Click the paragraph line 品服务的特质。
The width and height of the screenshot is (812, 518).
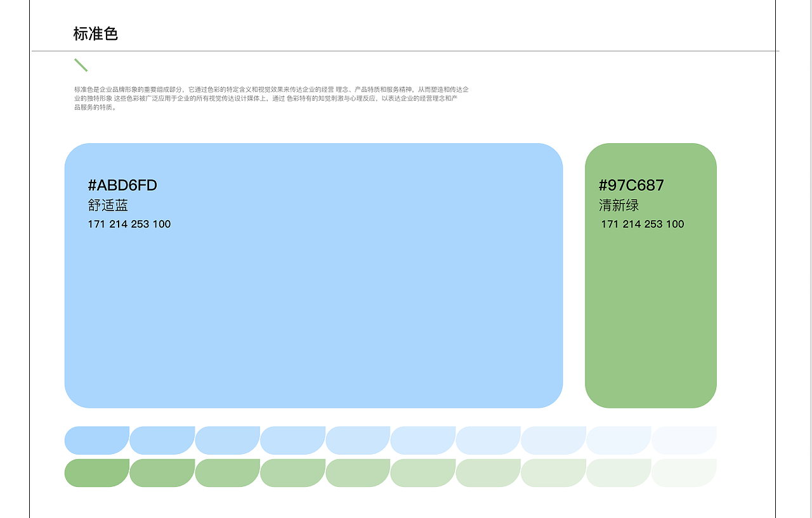click(95, 107)
